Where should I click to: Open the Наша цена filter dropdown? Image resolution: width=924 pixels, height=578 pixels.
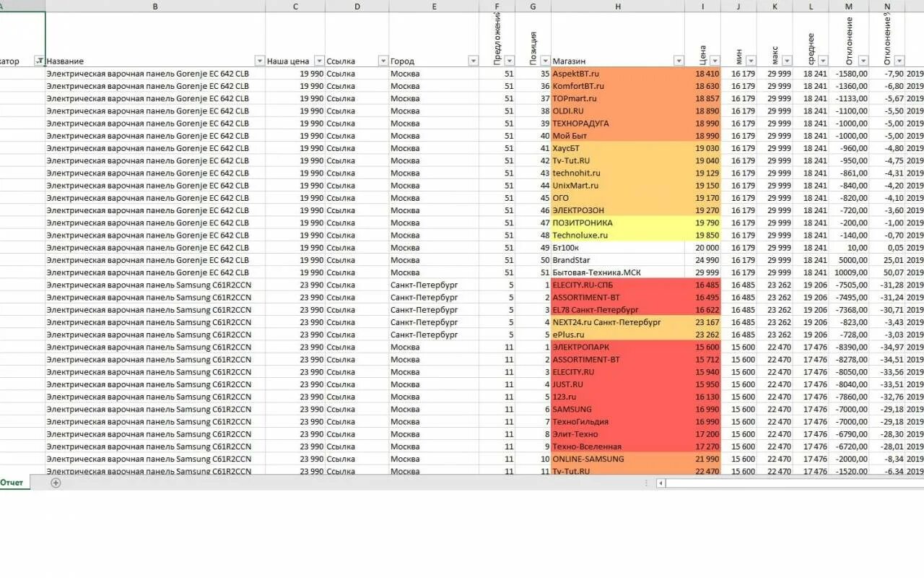point(319,61)
